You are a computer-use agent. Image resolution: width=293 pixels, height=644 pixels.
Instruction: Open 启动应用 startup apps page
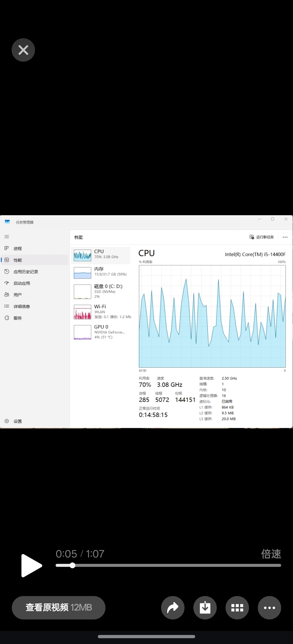[x=34, y=283]
